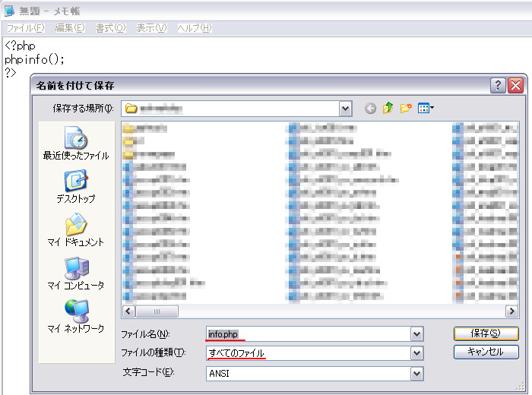
Task: Click the file list scroll left arrow
Action: [128, 311]
